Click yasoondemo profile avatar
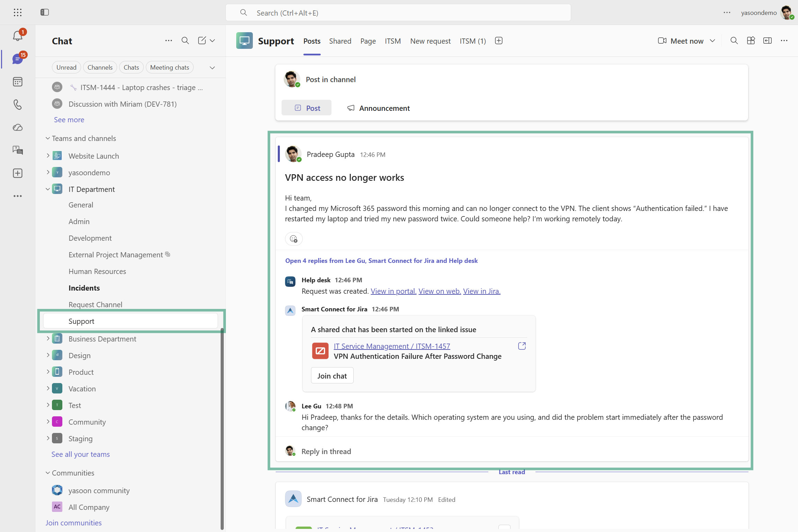The image size is (798, 532). point(787,12)
